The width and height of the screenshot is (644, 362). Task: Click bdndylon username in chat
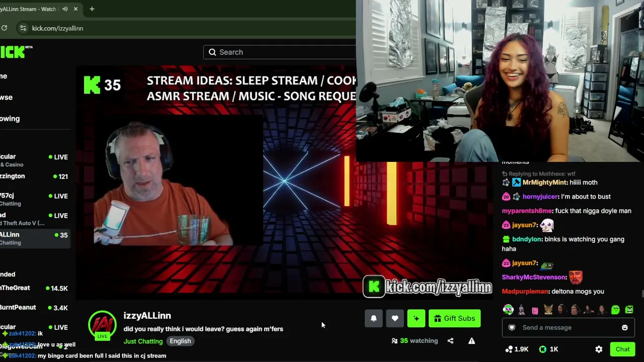click(x=528, y=239)
